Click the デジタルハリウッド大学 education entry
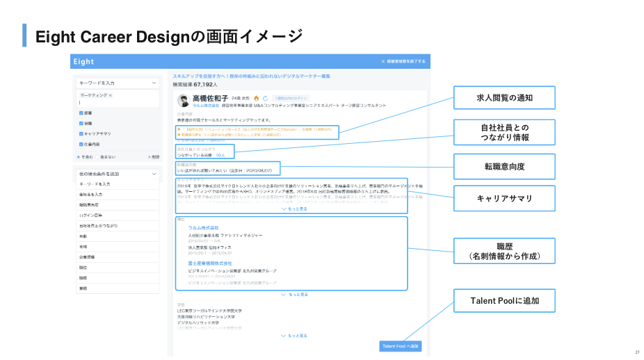This screenshot has width=644, height=360. (x=198, y=323)
